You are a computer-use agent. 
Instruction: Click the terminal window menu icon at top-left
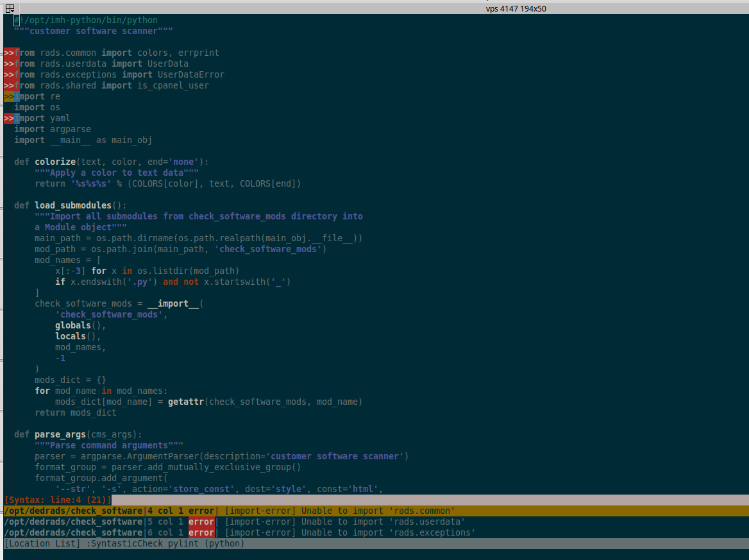tap(10, 8)
